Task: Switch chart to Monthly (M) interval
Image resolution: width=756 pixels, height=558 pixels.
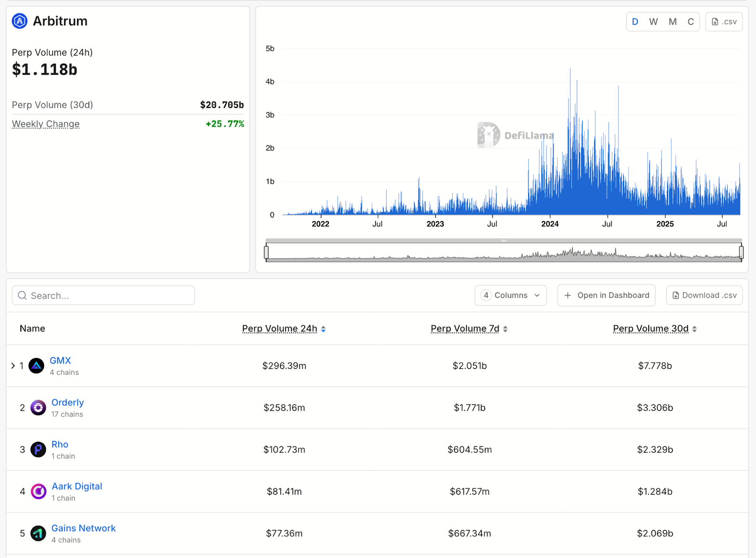Action: click(x=672, y=22)
